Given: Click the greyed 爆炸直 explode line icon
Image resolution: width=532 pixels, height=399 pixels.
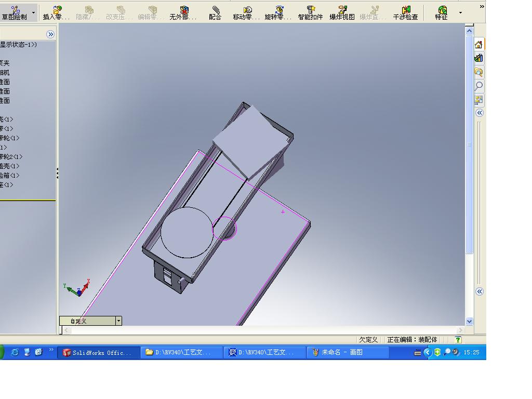Looking at the screenshot, I should coord(373,13).
